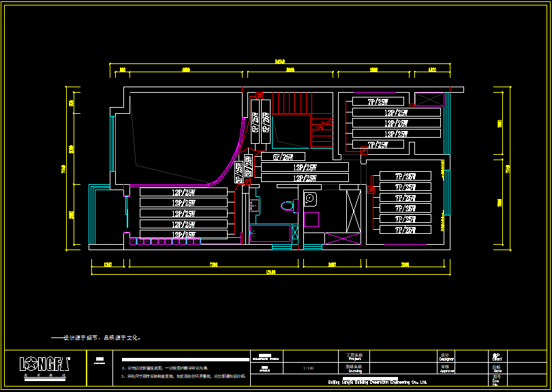Select the topmost 7P/25W label in upper-right room

tap(378, 102)
